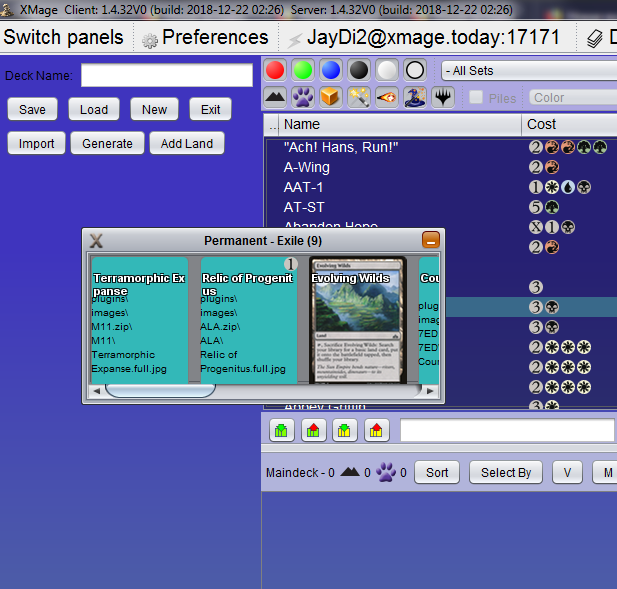Enable the Piles checkbox
The image size is (617, 589).
pos(476,97)
